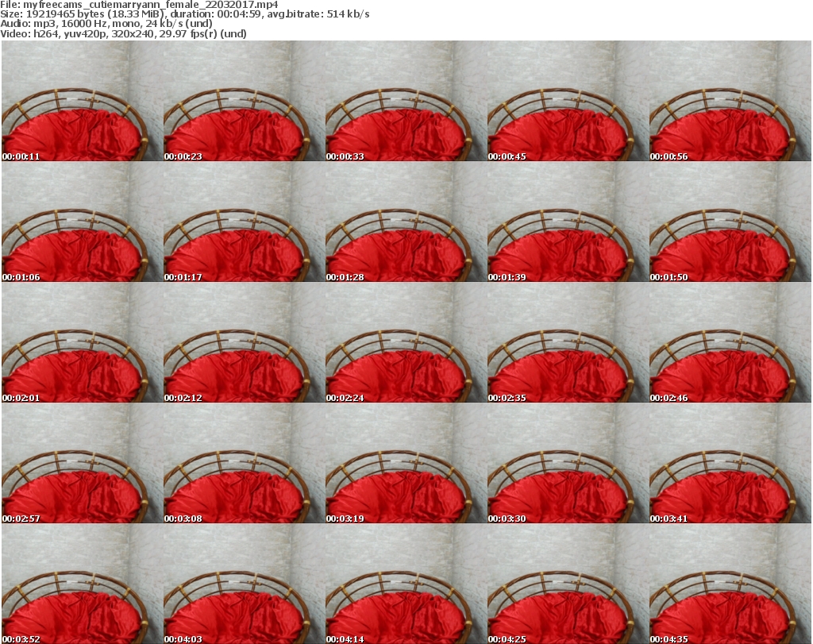Pick the frame timestamped 00:03:08
This screenshot has width=813, height=644.
pyautogui.click(x=245, y=463)
